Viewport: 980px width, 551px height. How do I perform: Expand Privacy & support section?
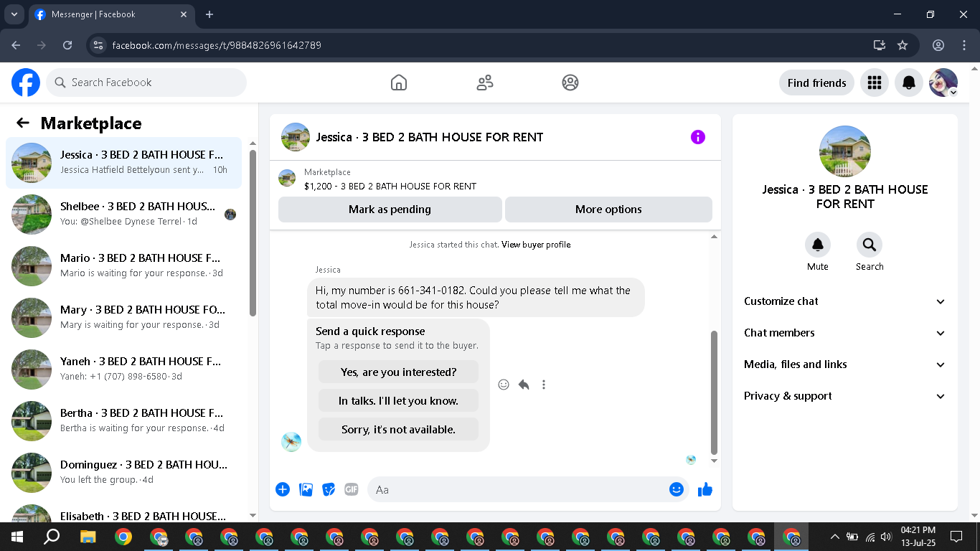point(844,396)
